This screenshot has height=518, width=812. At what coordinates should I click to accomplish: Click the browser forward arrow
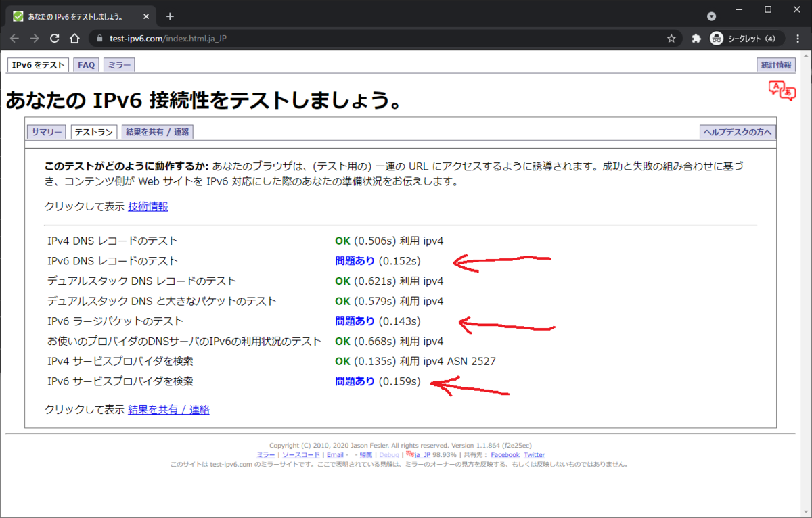pos(35,39)
